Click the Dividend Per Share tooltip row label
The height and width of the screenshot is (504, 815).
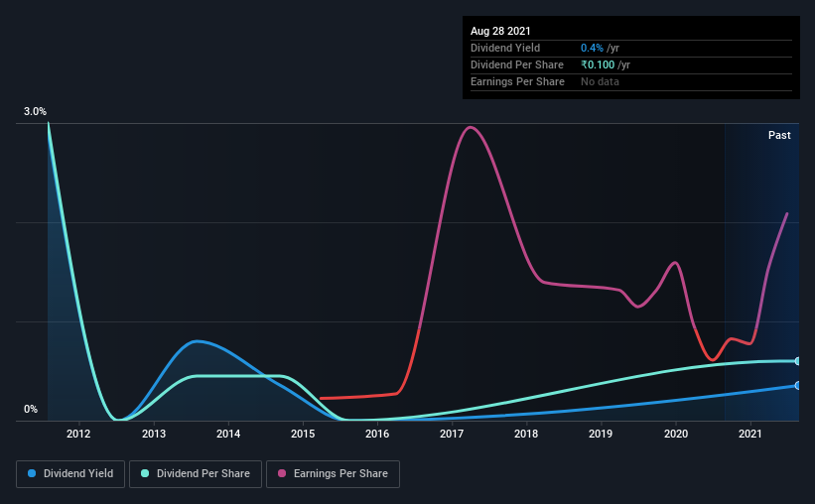pos(516,64)
